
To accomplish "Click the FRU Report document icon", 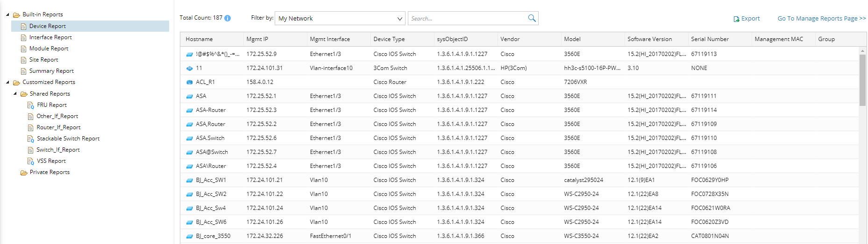I will click(x=31, y=105).
